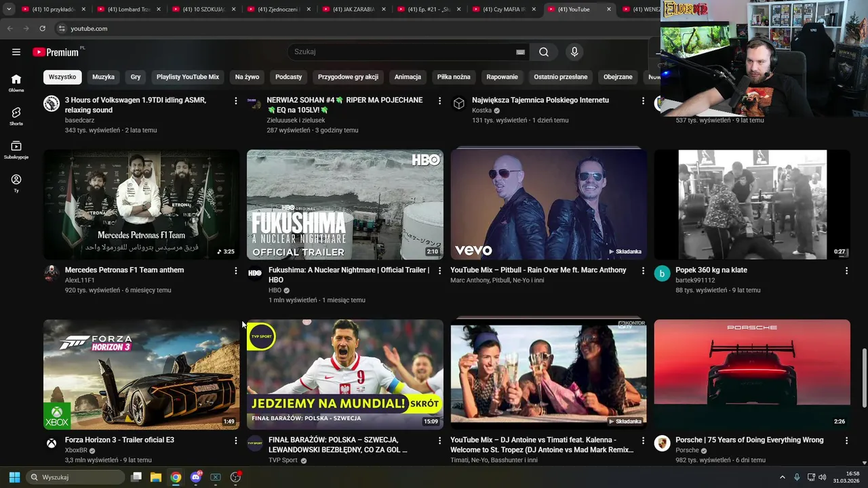Open File Explorer from the taskbar
Viewport: 868px width, 488px height.
click(156, 477)
